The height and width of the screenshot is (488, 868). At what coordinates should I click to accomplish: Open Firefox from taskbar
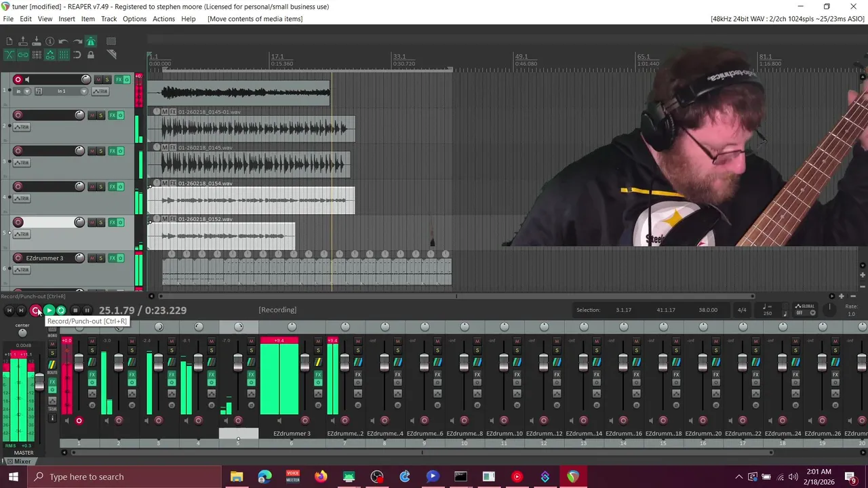coord(321,476)
